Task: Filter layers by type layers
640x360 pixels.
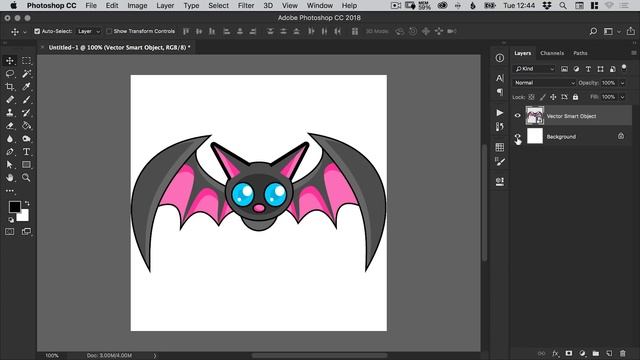Action: click(588, 69)
